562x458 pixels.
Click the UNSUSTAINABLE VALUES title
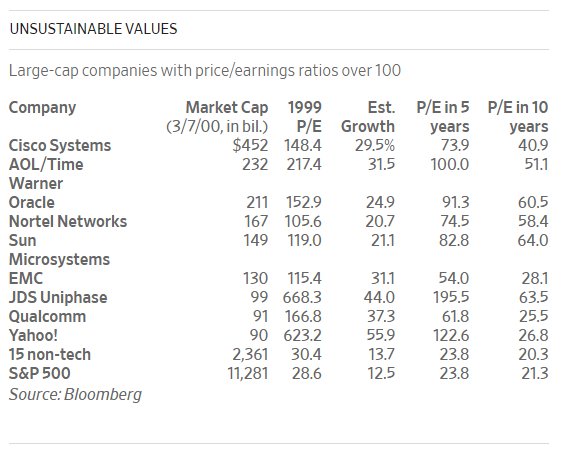pyautogui.click(x=93, y=29)
